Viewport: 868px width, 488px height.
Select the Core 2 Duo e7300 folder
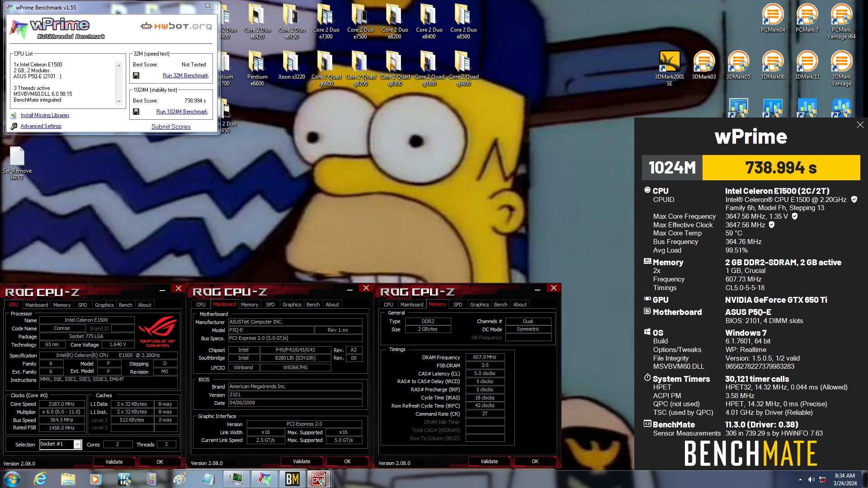326,21
